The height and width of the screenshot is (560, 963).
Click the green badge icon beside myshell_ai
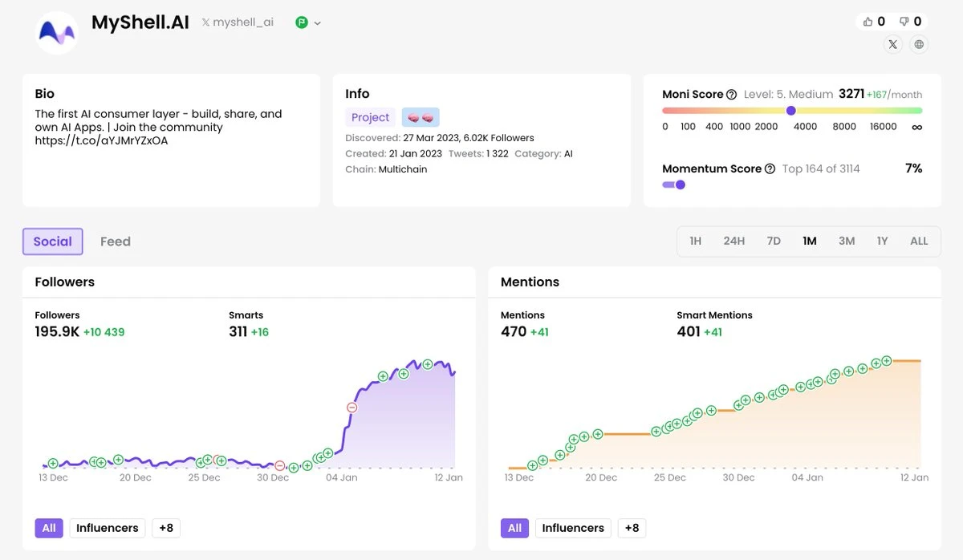pos(302,22)
